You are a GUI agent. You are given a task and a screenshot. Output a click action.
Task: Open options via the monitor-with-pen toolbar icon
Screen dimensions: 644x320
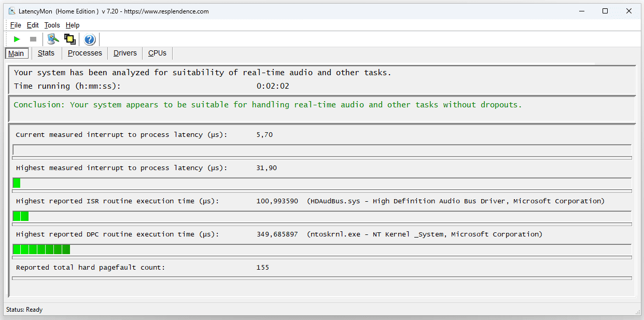[52, 39]
